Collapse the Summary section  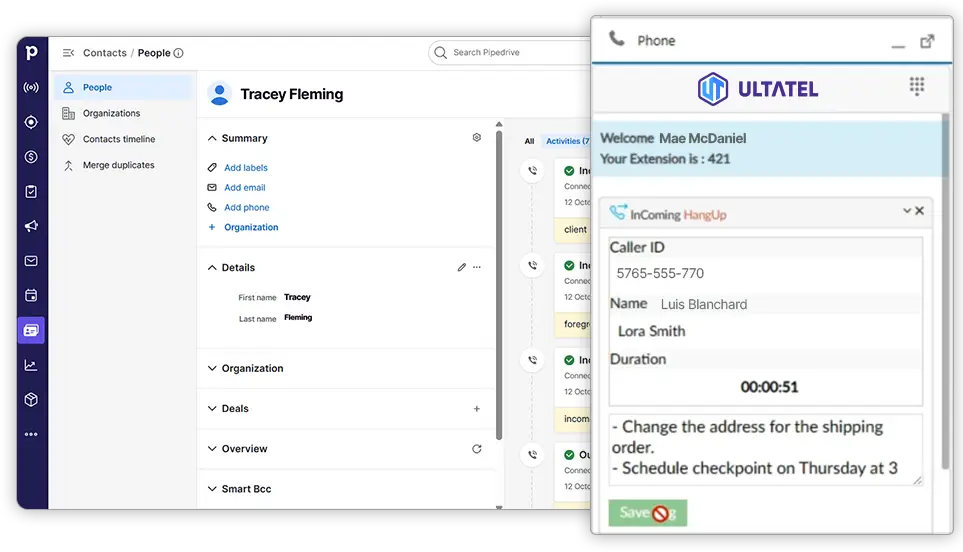(x=212, y=138)
